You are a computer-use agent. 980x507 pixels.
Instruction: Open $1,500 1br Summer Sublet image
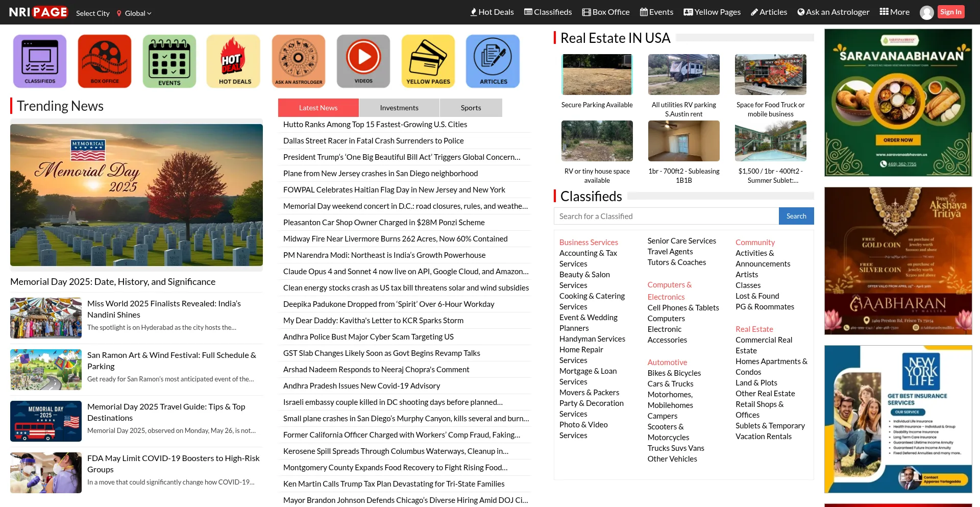tap(771, 141)
